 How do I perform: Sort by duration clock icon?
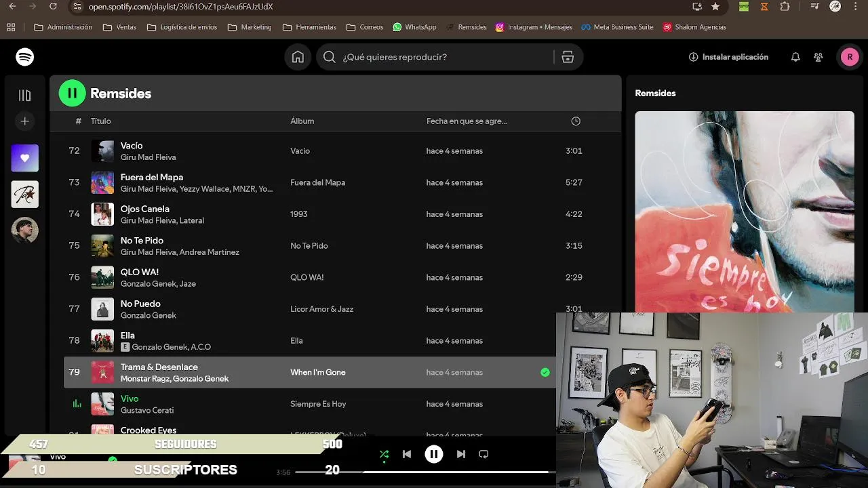pyautogui.click(x=576, y=121)
